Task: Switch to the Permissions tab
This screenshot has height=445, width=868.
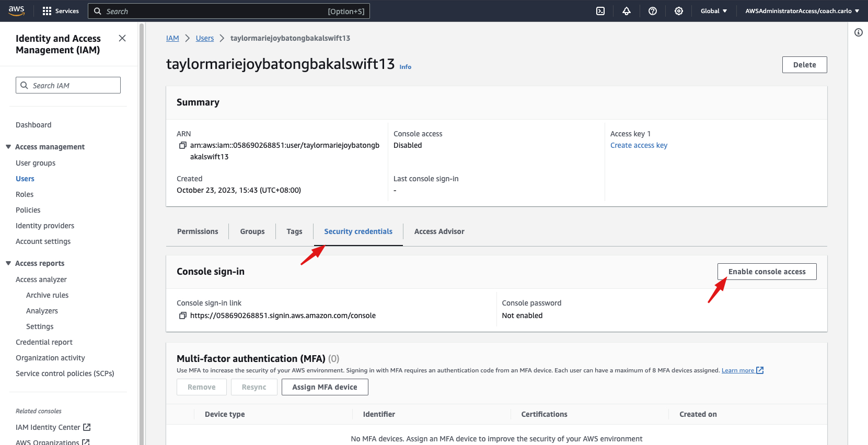Action: 198,231
